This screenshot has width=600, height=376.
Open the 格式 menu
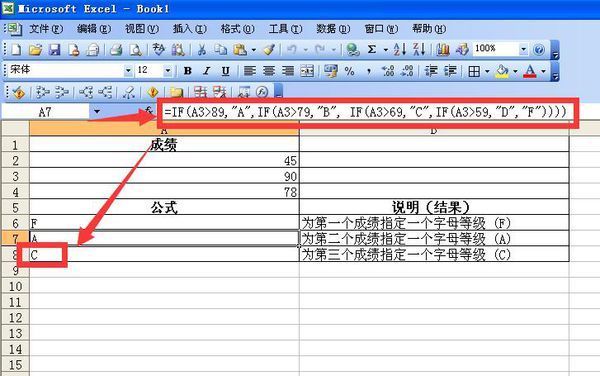click(237, 29)
